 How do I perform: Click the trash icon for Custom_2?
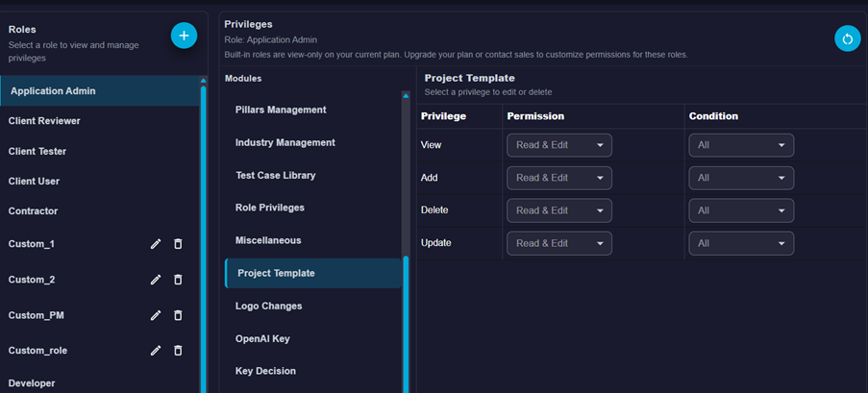click(x=178, y=280)
